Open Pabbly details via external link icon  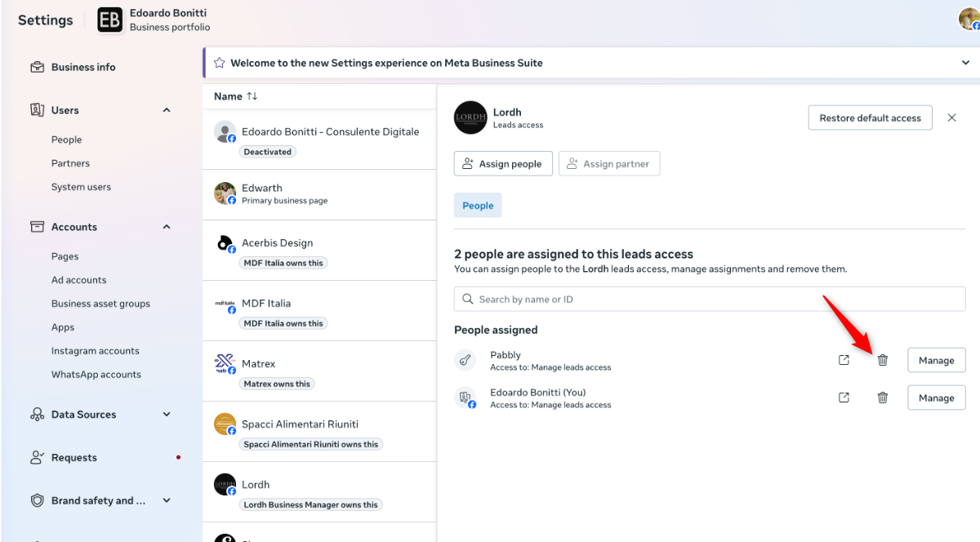(844, 360)
